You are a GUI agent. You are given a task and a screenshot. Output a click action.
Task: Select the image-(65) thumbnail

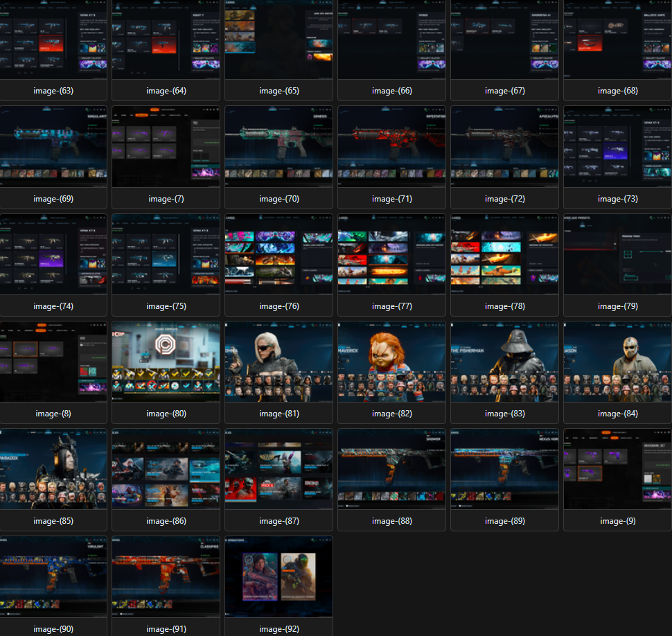[x=279, y=39]
